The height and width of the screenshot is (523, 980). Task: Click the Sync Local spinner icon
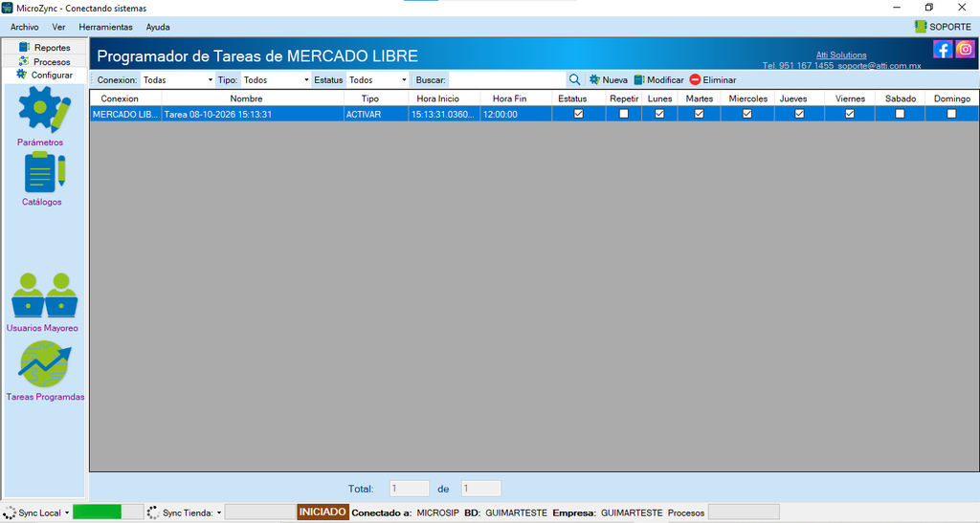tap(10, 513)
